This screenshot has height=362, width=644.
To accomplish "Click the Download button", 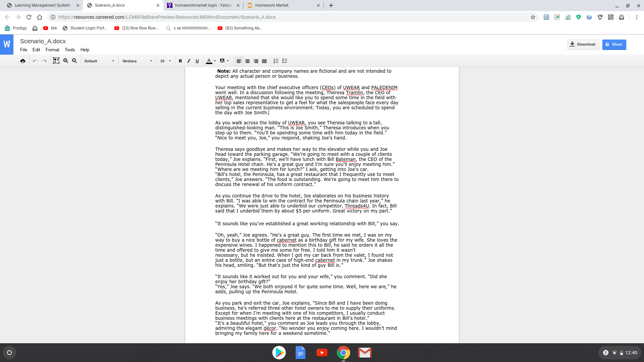I will pos(583,45).
